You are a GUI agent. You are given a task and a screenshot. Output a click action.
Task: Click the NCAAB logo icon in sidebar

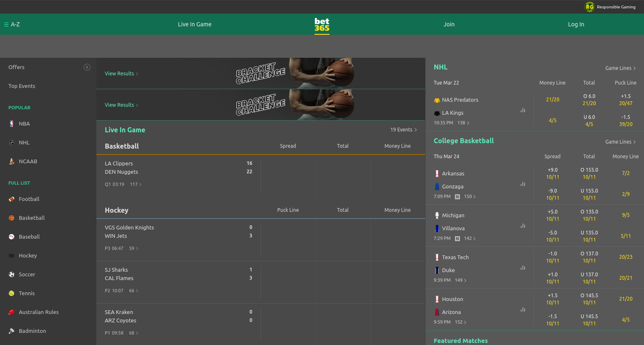tap(12, 161)
